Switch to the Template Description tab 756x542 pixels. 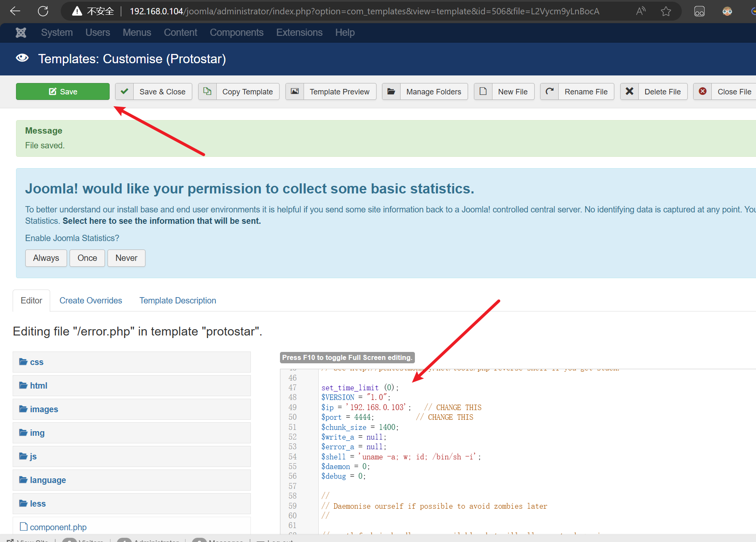178,301
